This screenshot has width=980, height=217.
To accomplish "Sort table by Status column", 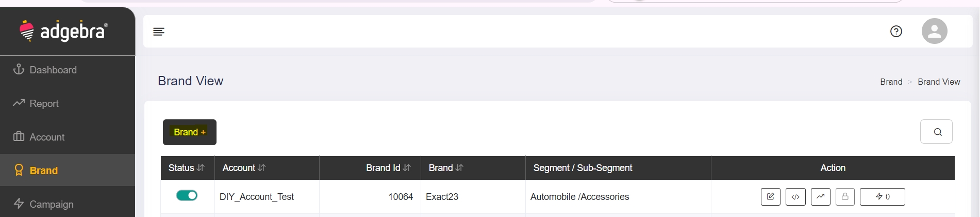I will click(x=201, y=168).
